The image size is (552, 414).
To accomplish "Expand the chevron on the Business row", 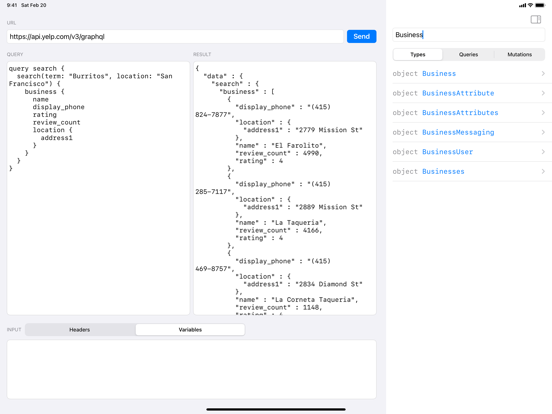I will 543,74.
